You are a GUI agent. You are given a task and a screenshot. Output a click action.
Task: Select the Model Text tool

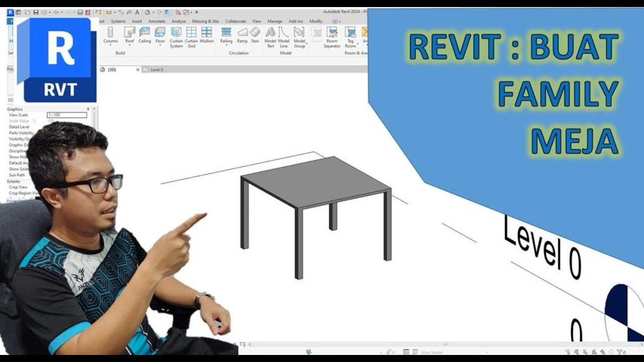(x=270, y=37)
